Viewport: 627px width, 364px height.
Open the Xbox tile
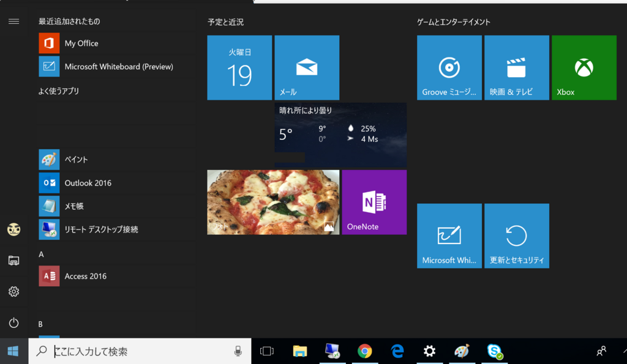[x=584, y=67]
